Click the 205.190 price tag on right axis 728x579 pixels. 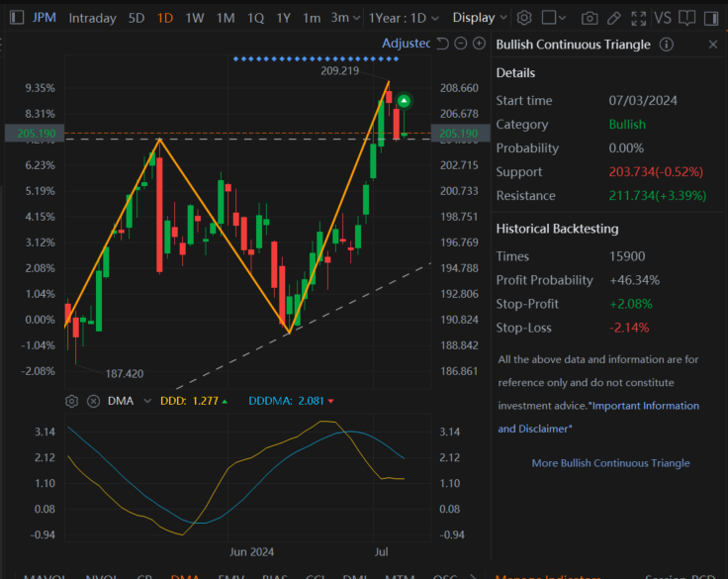tap(459, 134)
